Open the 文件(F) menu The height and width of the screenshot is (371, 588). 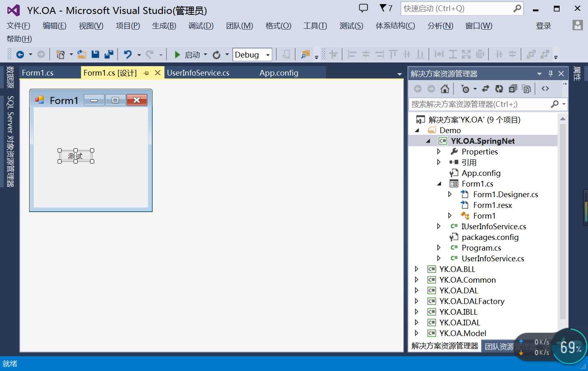(x=19, y=25)
